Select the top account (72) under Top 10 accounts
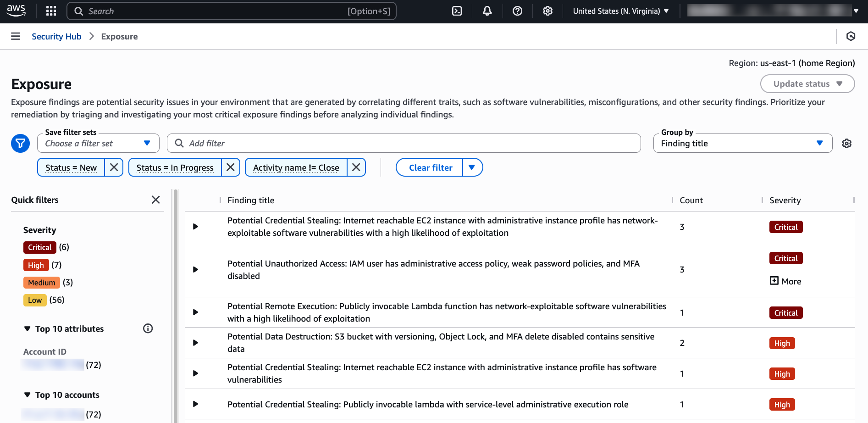868x423 pixels. coord(62,414)
